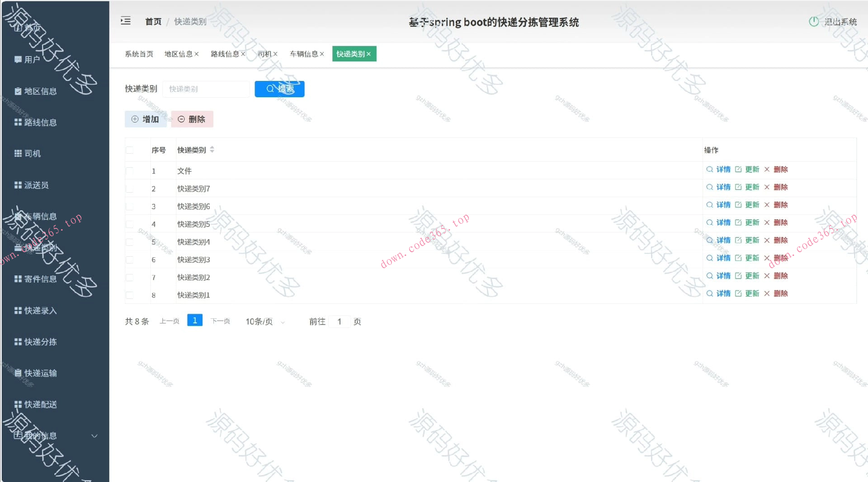868x482 pixels.
Task: Select the 司机 sidebar icon
Action: (18, 153)
